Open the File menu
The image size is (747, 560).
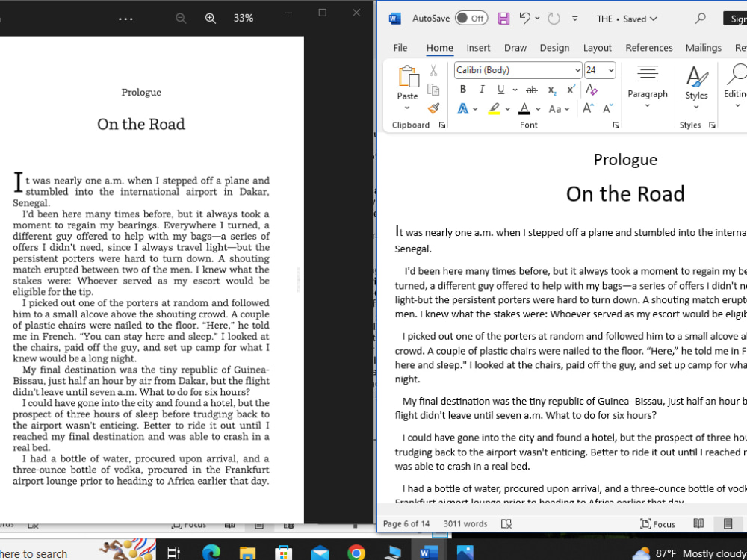pyautogui.click(x=400, y=48)
